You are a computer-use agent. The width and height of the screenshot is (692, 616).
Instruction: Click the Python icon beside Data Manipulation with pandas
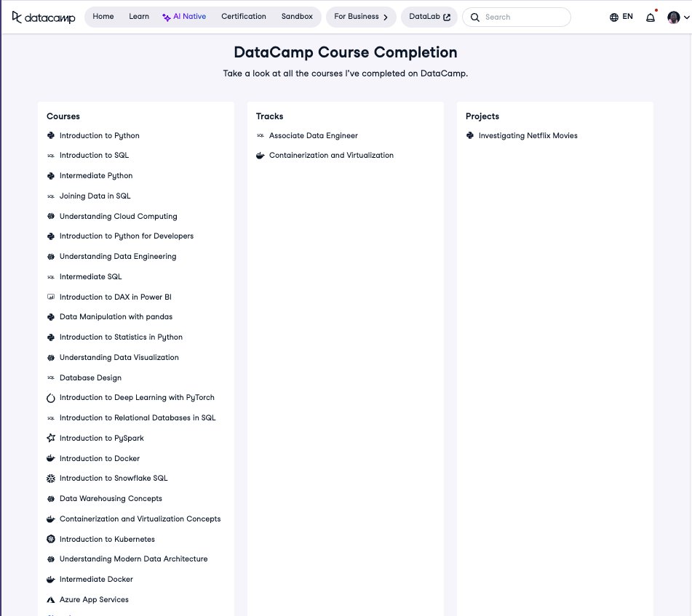click(51, 316)
